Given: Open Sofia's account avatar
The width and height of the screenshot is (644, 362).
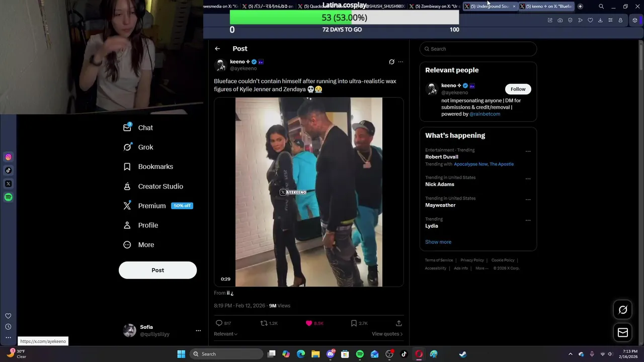Looking at the screenshot, I should pyautogui.click(x=130, y=330).
